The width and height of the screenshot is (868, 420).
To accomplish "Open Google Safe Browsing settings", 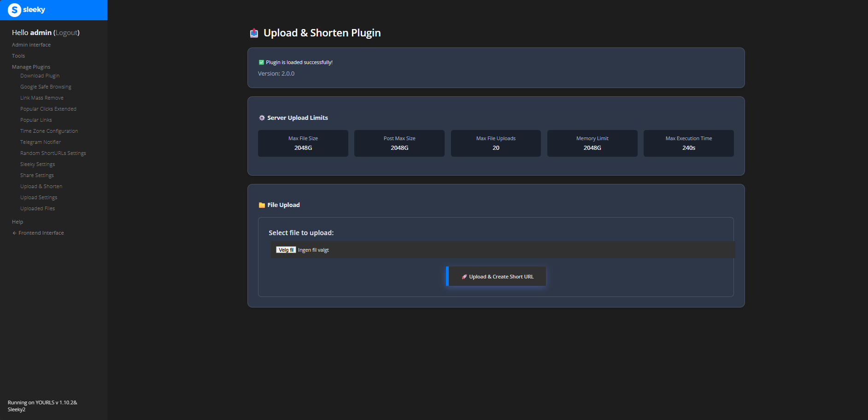I will click(x=46, y=86).
